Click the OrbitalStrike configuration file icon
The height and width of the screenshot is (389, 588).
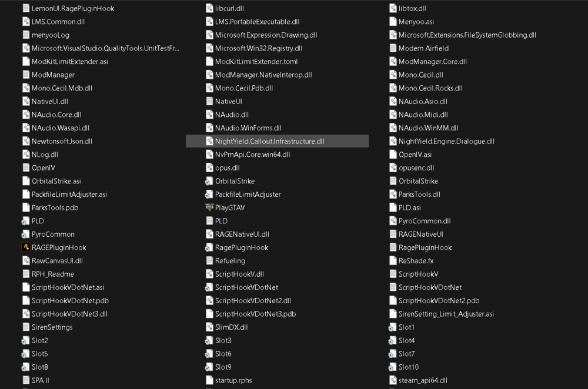[x=209, y=181]
